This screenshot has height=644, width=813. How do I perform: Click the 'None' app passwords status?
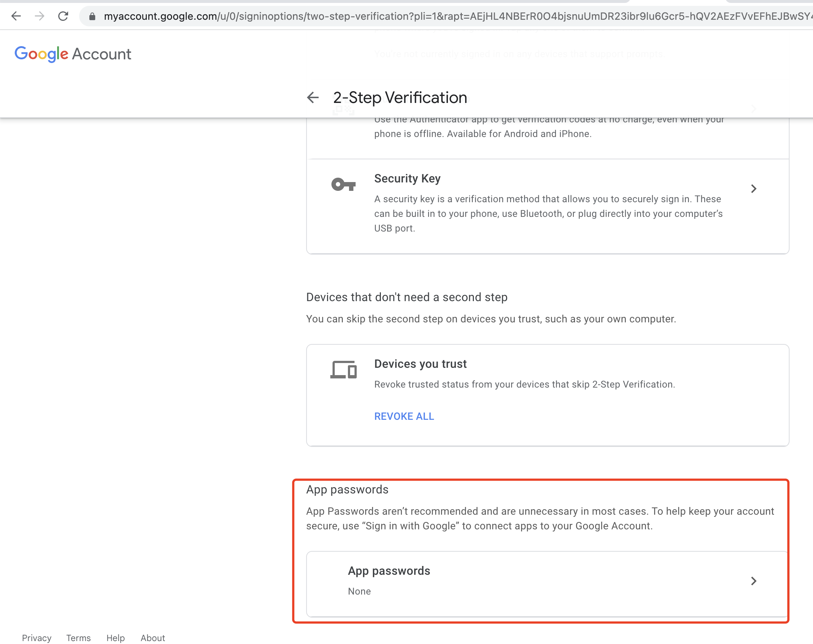(359, 591)
